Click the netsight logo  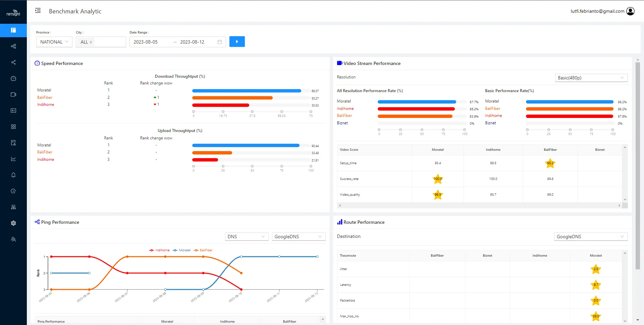coord(13,13)
